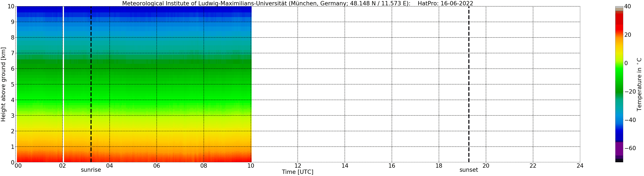Image resolution: width=644 pixels, height=176 pixels.
Task: Click the −60 label on the colorbar
Action: (x=630, y=148)
